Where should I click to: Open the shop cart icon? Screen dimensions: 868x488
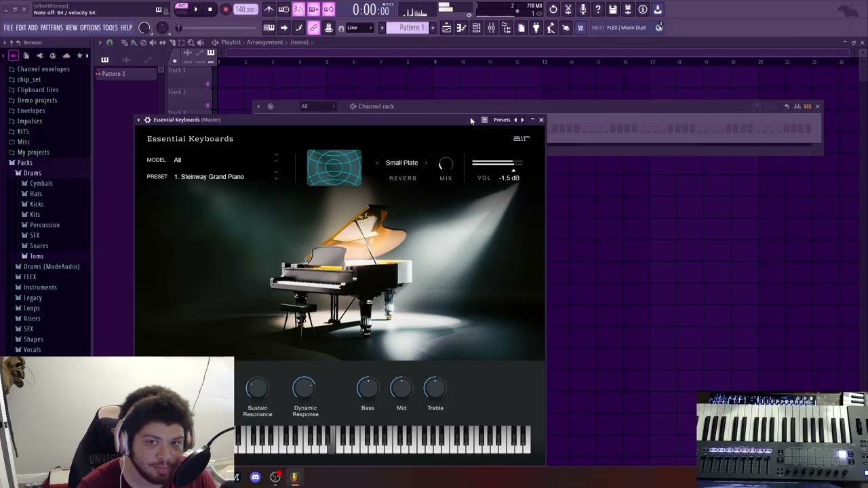580,28
